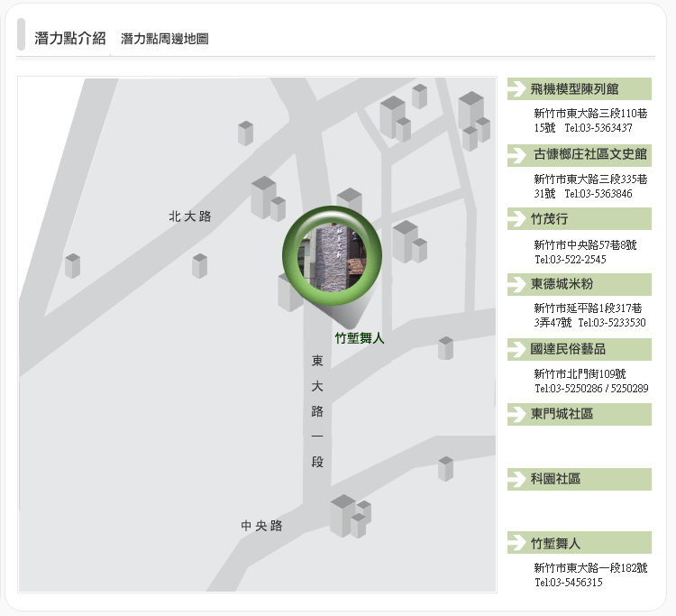Screen dimensions: 676x616
Task: Click the arrow icon beside 國達民俗藝品
Action: tap(516, 349)
